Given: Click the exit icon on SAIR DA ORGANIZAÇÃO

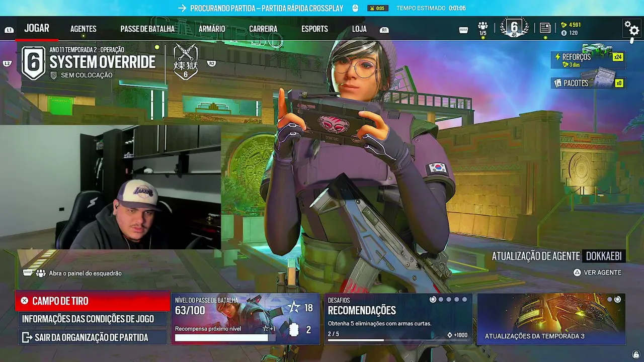Looking at the screenshot, I should pos(27,337).
